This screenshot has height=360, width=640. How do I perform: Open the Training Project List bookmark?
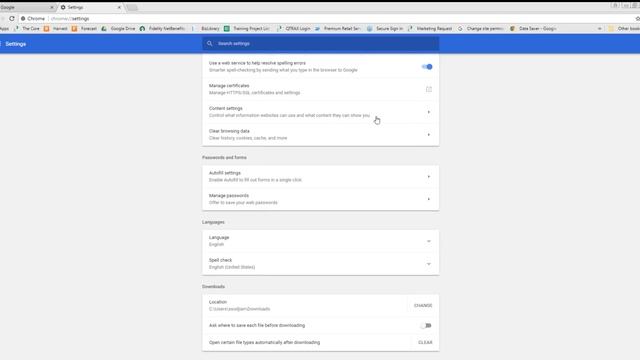point(247,29)
